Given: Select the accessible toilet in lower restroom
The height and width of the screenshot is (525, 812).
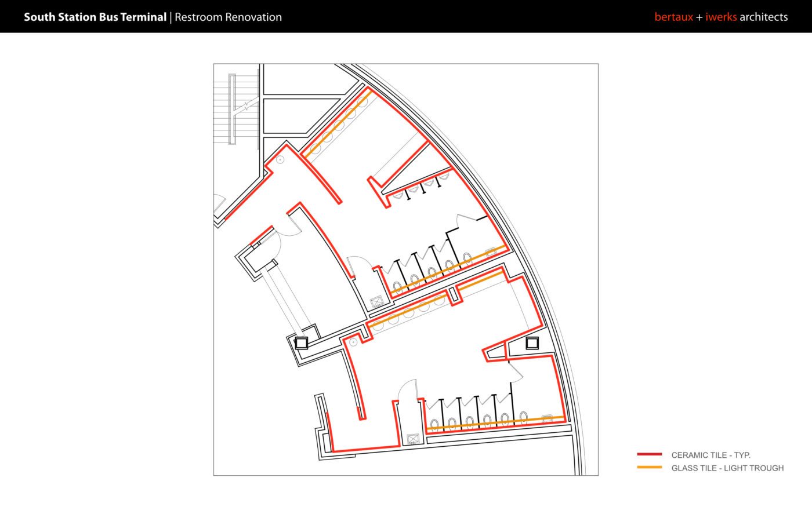Looking at the screenshot, I should [546, 418].
